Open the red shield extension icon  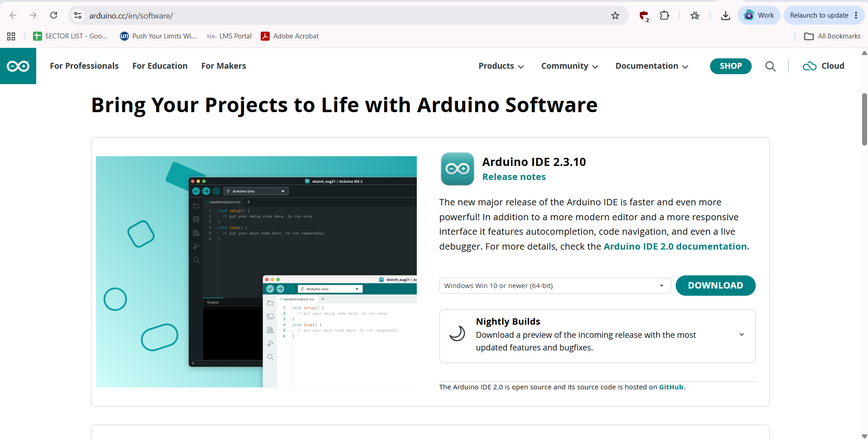pyautogui.click(x=644, y=16)
